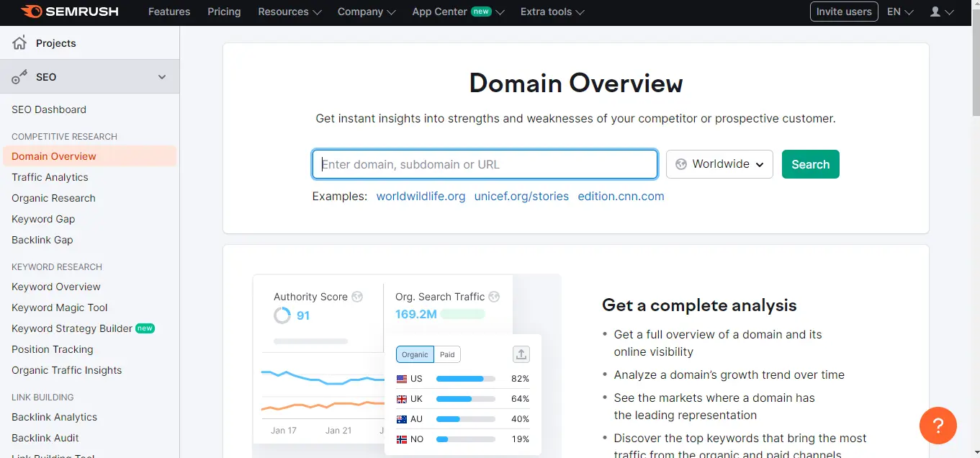Click the US flag icon row

[402, 379]
